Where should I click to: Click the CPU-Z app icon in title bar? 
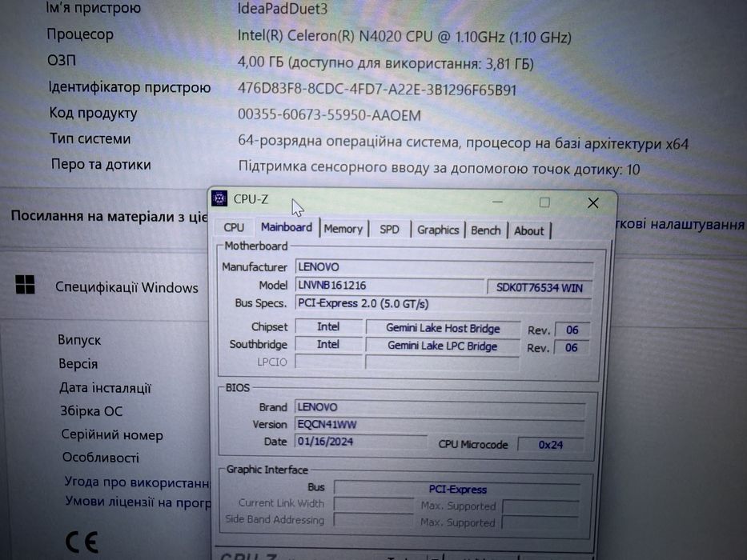tap(219, 198)
